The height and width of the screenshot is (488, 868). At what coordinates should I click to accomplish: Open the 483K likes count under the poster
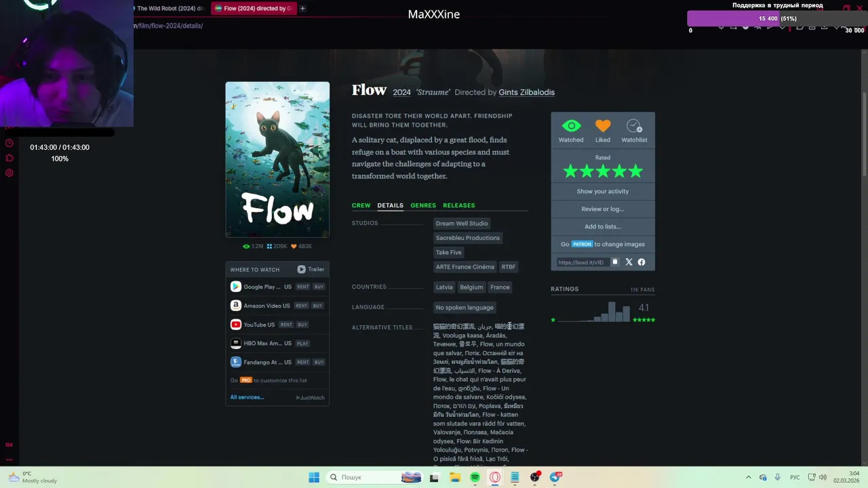(x=302, y=247)
